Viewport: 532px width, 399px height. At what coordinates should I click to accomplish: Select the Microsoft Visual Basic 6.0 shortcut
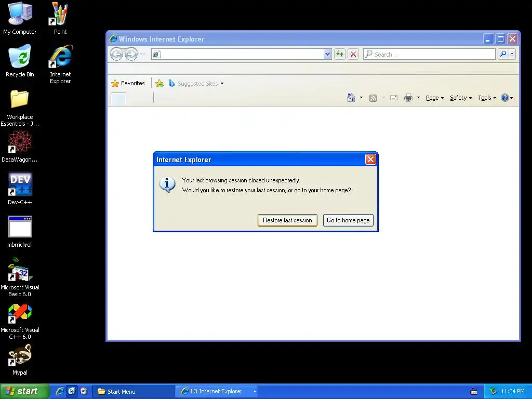(x=20, y=277)
